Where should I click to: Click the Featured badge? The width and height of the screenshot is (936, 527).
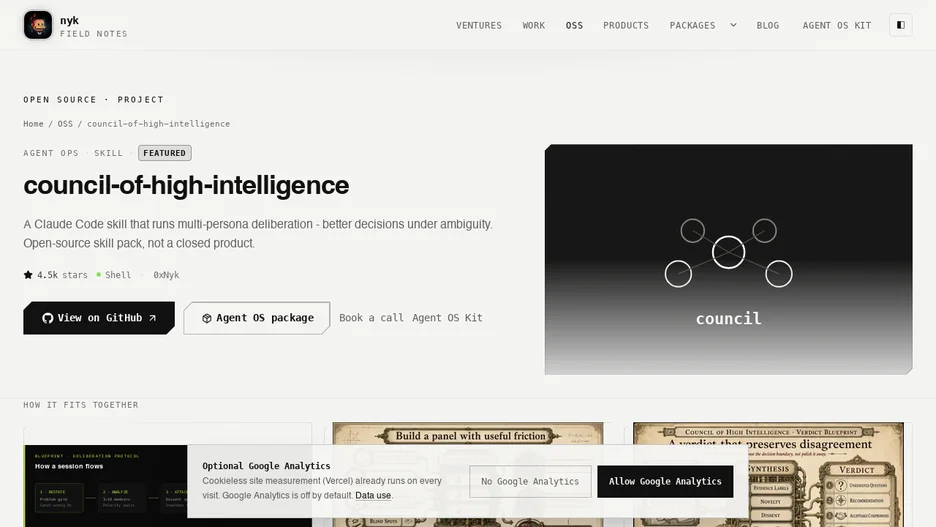click(165, 153)
